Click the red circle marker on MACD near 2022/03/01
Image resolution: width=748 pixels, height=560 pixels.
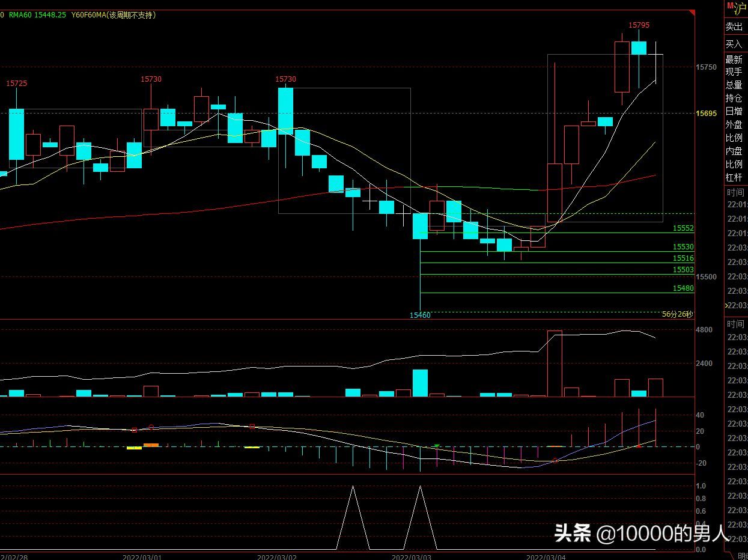pyautogui.click(x=151, y=427)
